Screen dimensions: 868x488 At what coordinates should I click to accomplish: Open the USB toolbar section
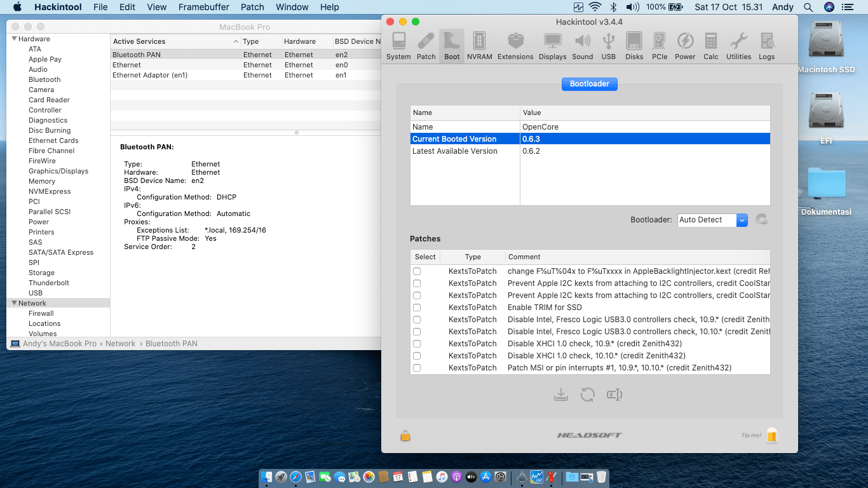pos(608,46)
